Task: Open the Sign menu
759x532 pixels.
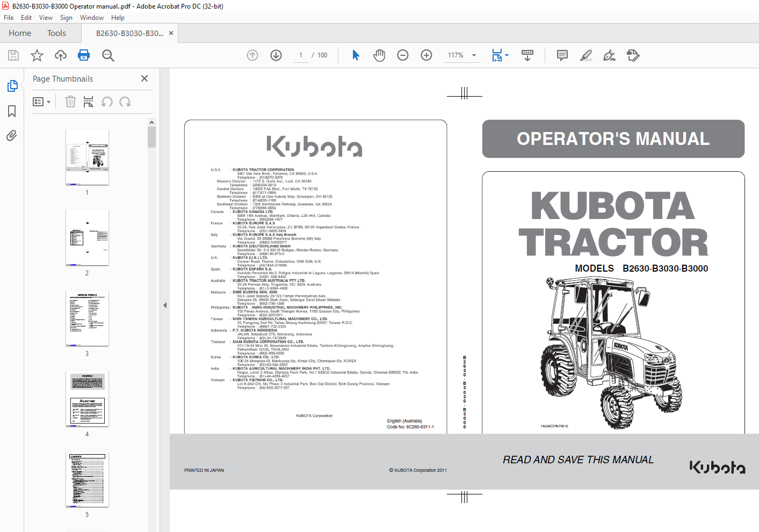Action: pyautogui.click(x=66, y=18)
